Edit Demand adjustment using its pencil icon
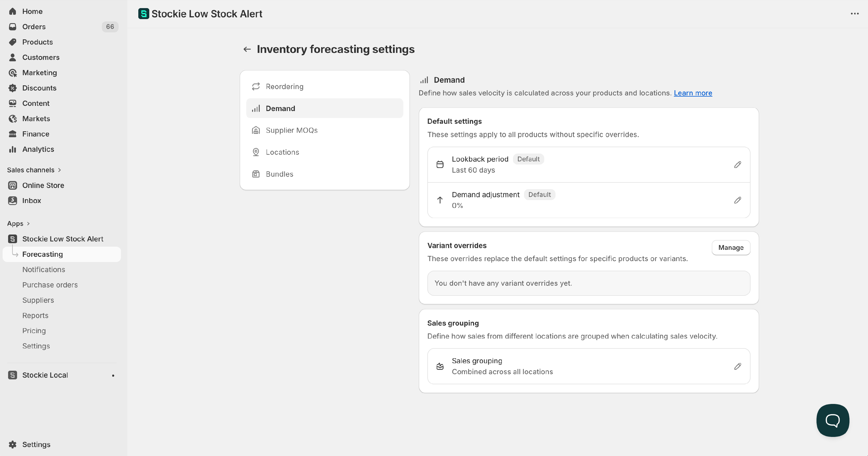 tap(737, 200)
